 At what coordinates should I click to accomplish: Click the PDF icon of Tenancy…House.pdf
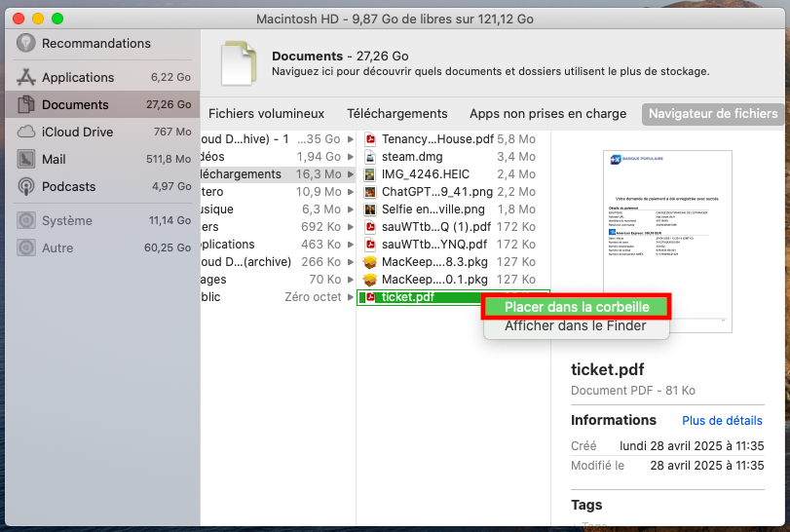(370, 139)
